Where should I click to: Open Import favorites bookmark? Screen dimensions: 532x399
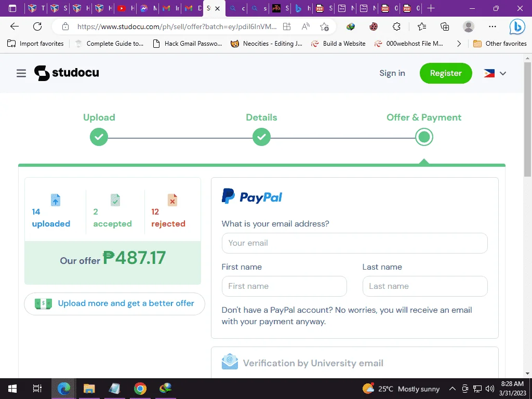35,44
